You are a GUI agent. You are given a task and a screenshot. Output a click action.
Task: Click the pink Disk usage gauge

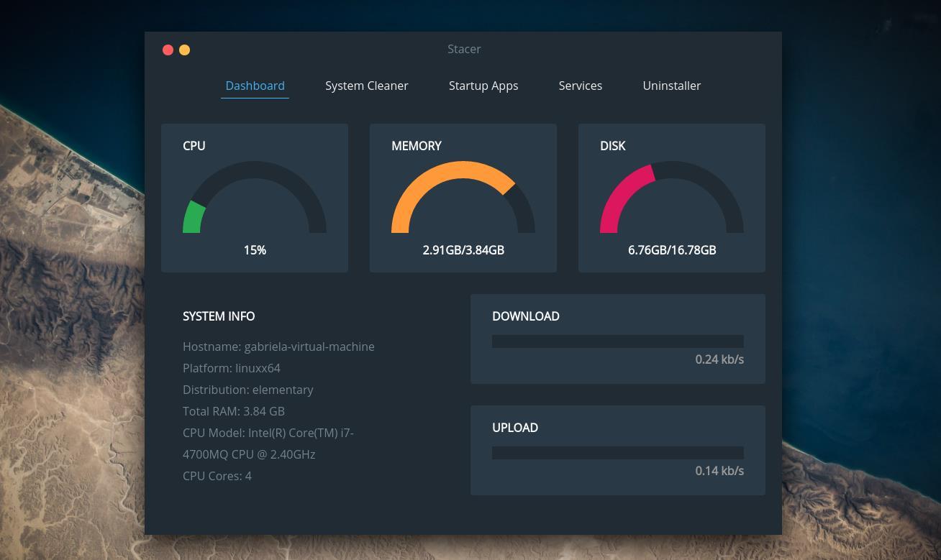672,197
